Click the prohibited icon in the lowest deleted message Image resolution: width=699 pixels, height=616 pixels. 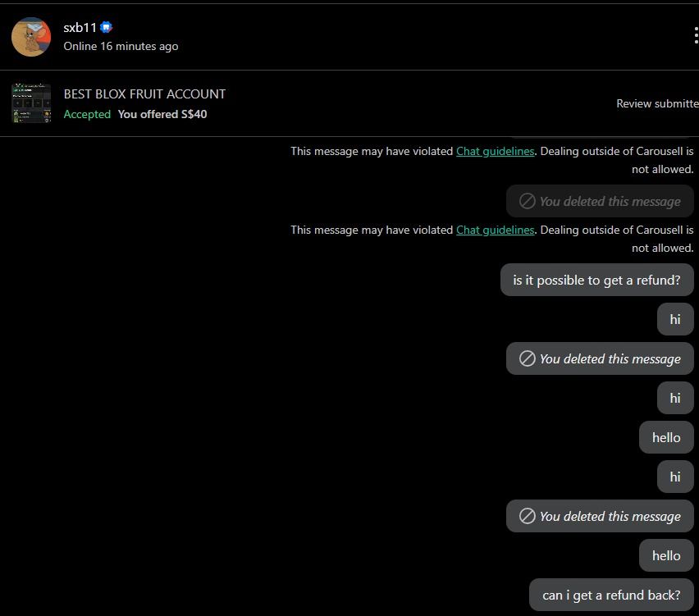[x=527, y=516]
